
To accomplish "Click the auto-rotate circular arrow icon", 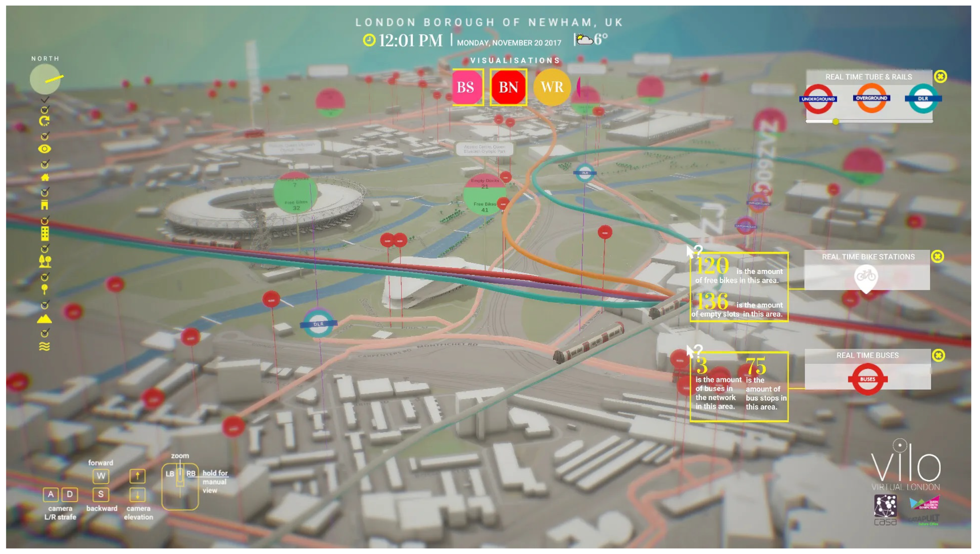I will (45, 121).
